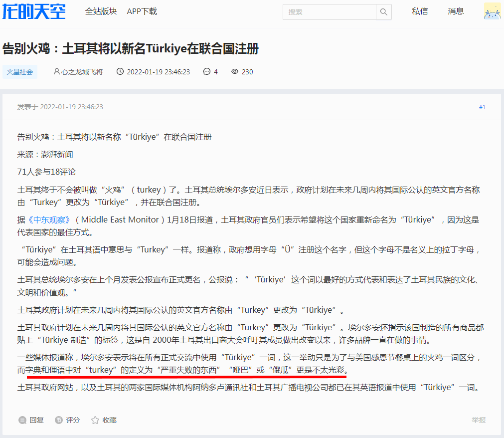Image resolution: width=504 pixels, height=438 pixels.
Task: Open 私信 private messages
Action: tap(420, 11)
